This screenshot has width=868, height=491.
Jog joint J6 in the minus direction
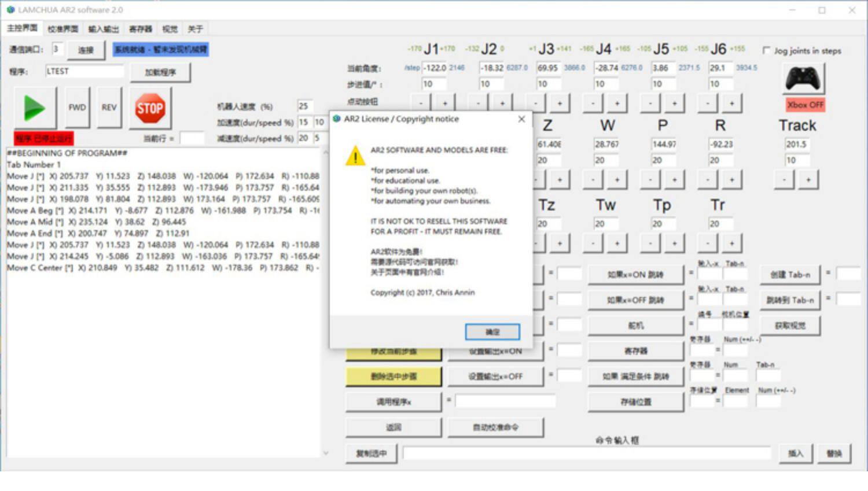708,103
